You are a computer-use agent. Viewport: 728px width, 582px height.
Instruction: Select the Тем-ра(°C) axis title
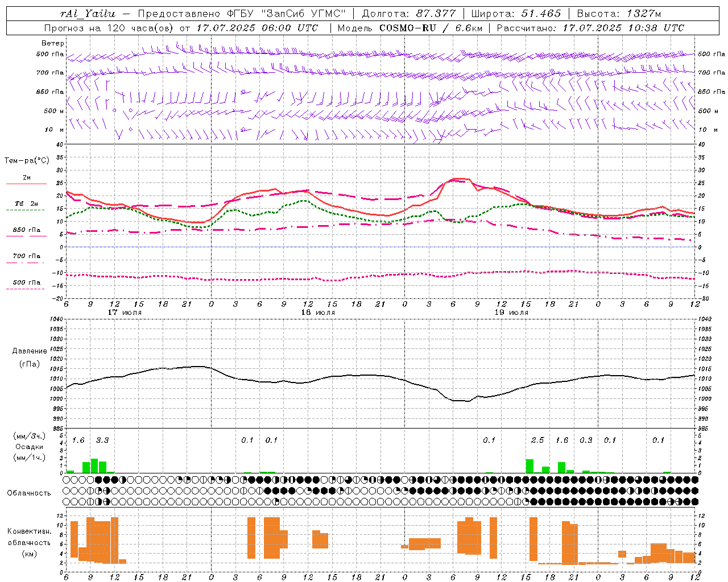coord(27,161)
